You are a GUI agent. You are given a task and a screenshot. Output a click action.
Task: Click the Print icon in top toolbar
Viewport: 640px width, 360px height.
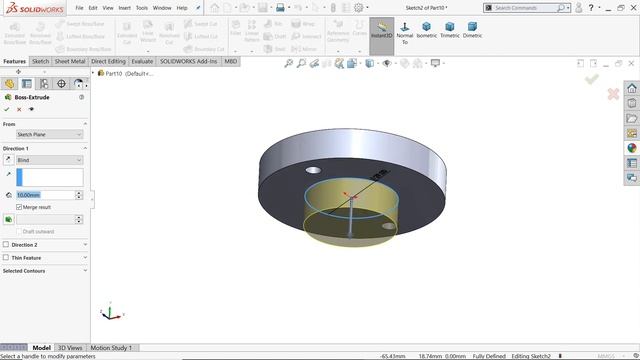(x=280, y=7)
